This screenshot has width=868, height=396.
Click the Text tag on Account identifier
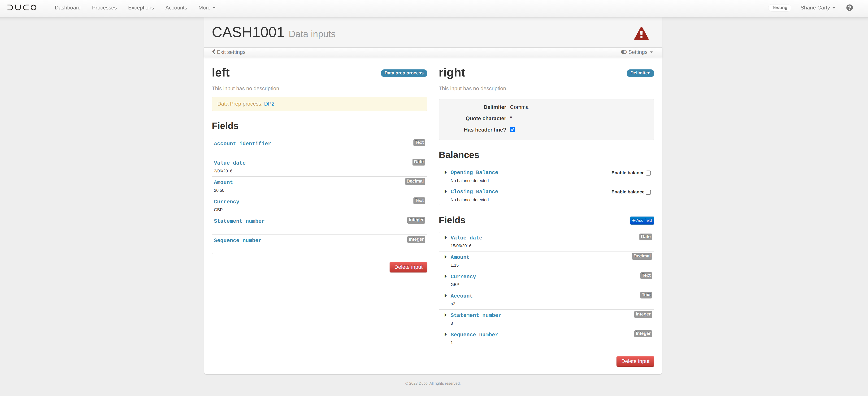[419, 143]
